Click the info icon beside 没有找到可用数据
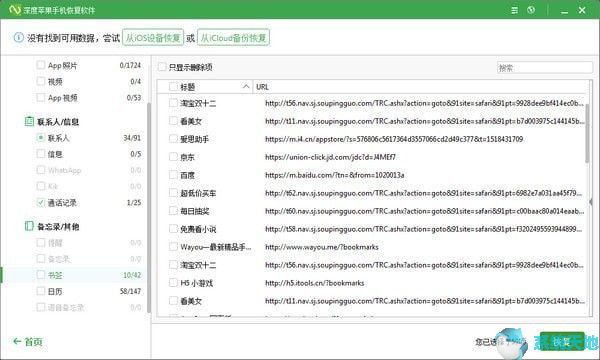Image resolution: width=600 pixels, height=360 pixels. point(18,37)
